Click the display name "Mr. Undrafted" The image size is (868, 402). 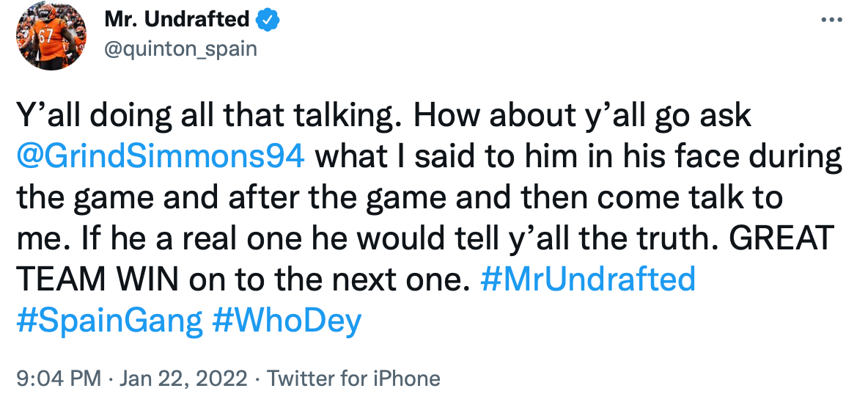(x=177, y=21)
